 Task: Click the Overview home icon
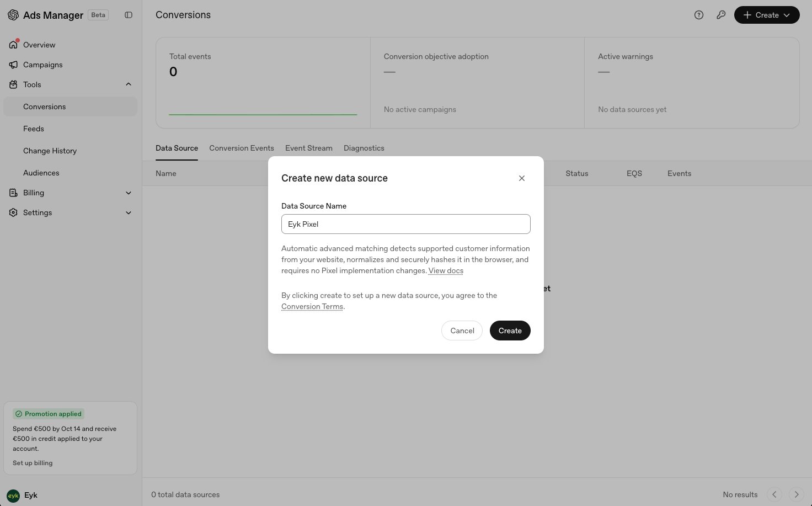point(13,45)
